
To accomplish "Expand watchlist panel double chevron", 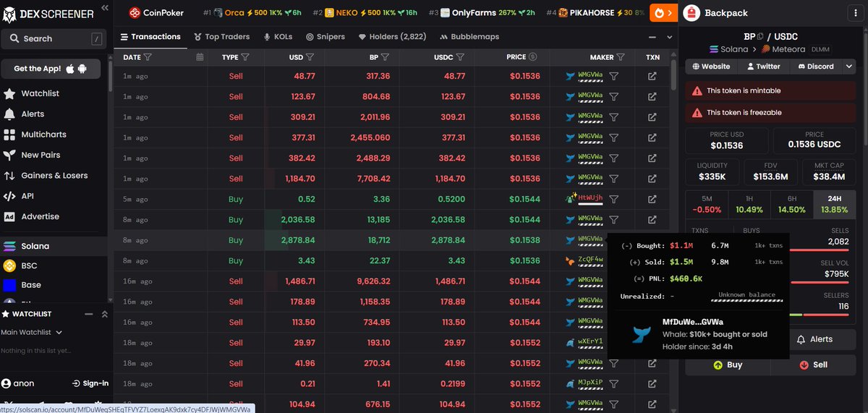I will coord(104,314).
